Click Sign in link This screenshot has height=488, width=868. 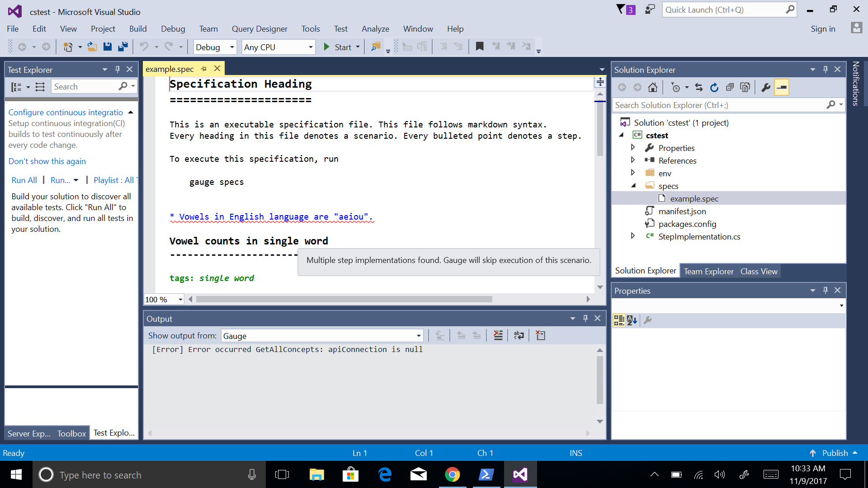pos(823,29)
